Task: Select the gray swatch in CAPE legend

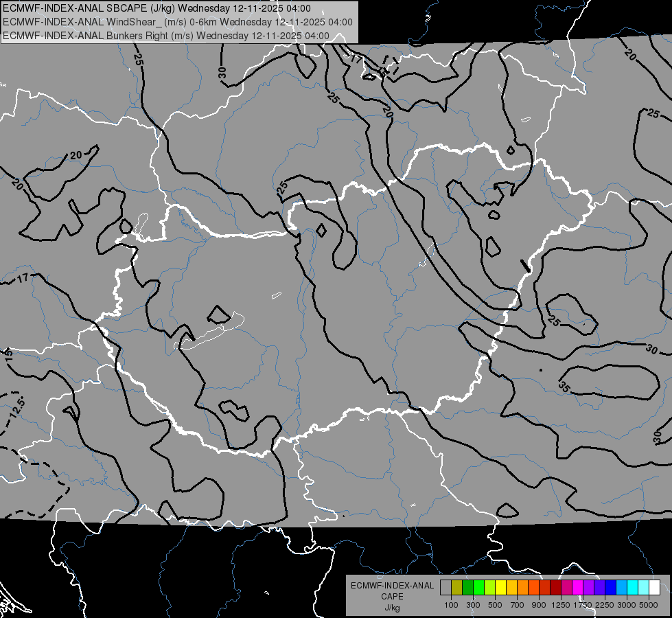Action: [445, 588]
